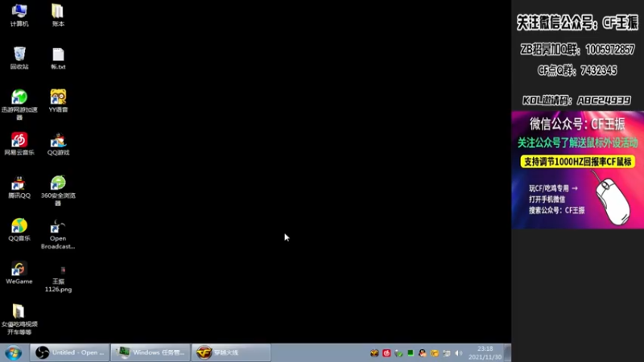Image resolution: width=644 pixels, height=362 pixels.
Task: Select the 视频开车 folder on the desktop
Action: pyautogui.click(x=19, y=319)
